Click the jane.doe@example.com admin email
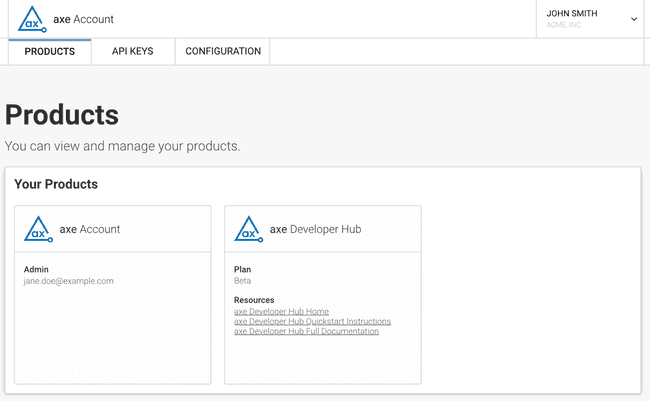 [x=68, y=281]
